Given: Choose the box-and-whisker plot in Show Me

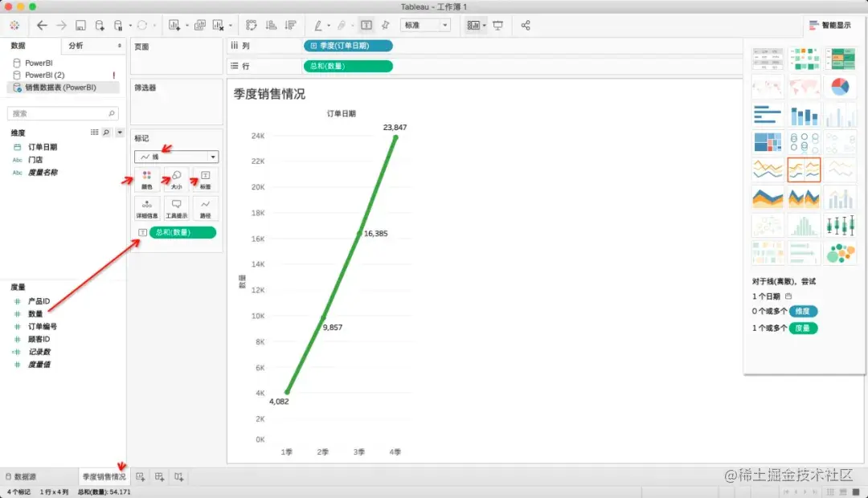Looking at the screenshot, I should pos(840,226).
